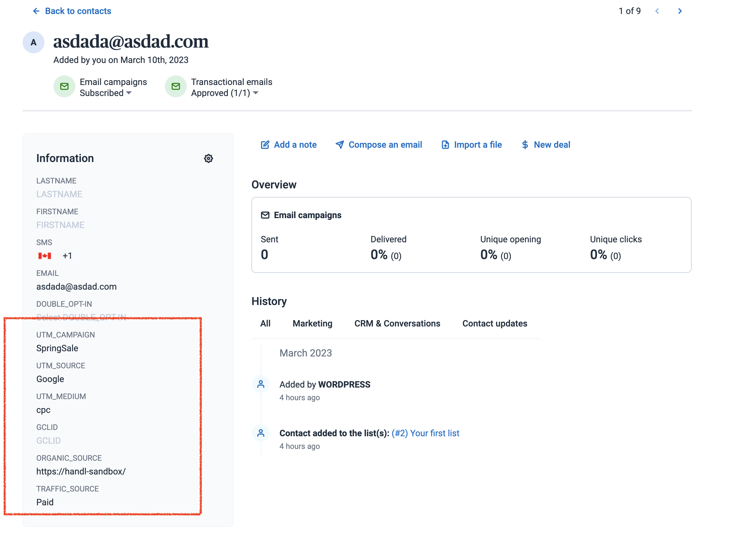
Task: Open the Canada flag country selector
Action: [45, 256]
